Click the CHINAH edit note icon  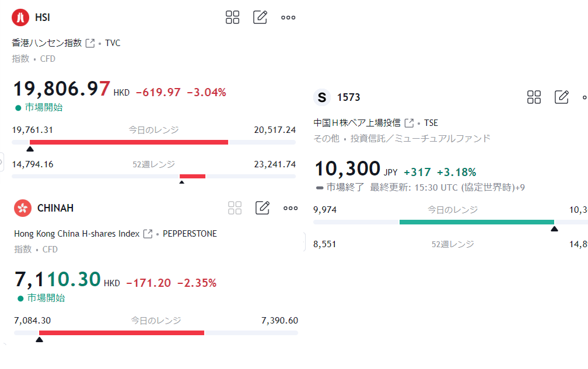[262, 208]
